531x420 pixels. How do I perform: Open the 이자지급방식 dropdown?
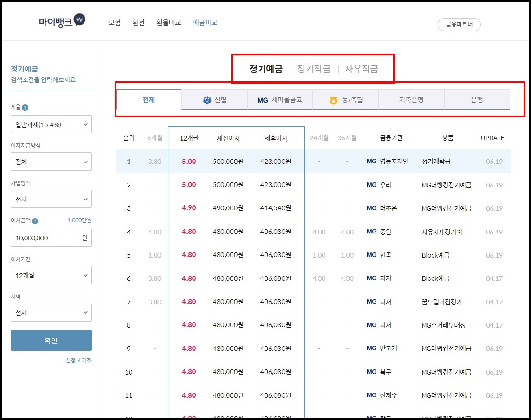[51, 162]
